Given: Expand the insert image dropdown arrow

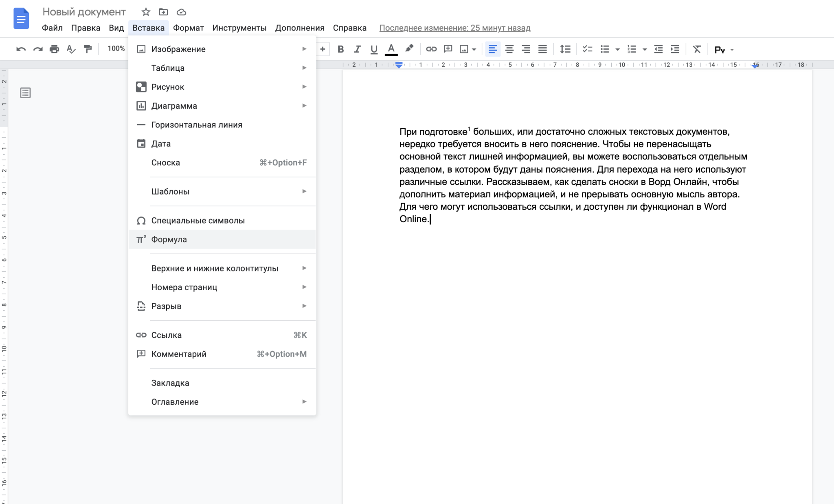Looking at the screenshot, I should tap(474, 50).
